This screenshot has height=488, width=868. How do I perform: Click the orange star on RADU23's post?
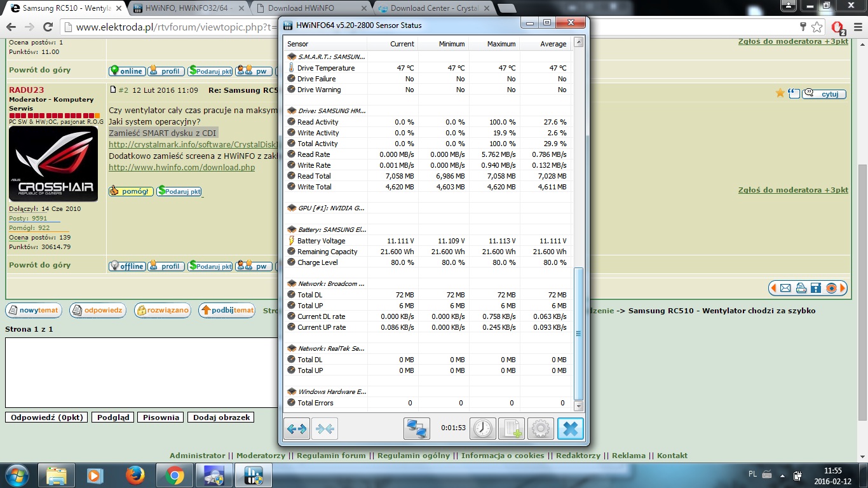point(780,93)
